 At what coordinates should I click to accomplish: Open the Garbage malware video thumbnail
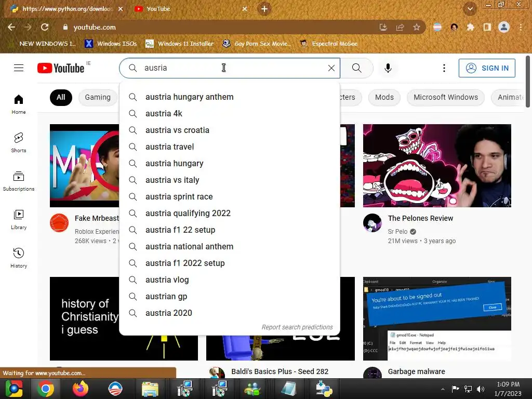437,318
